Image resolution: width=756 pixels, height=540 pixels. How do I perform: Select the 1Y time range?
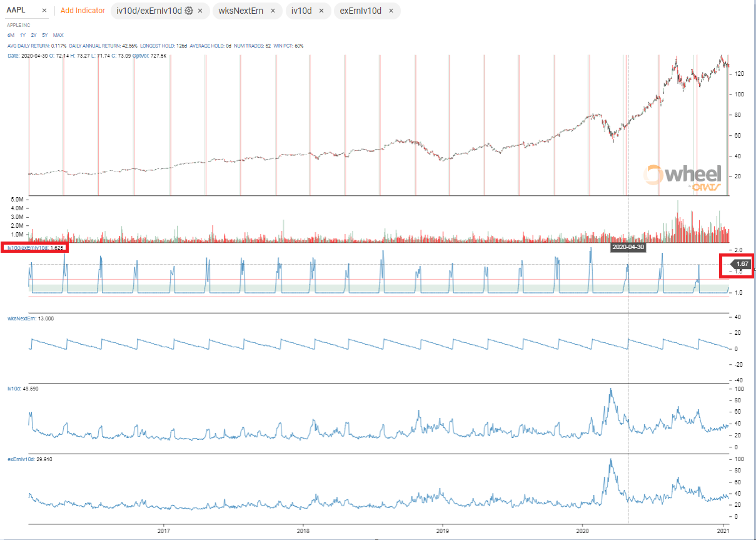click(23, 35)
